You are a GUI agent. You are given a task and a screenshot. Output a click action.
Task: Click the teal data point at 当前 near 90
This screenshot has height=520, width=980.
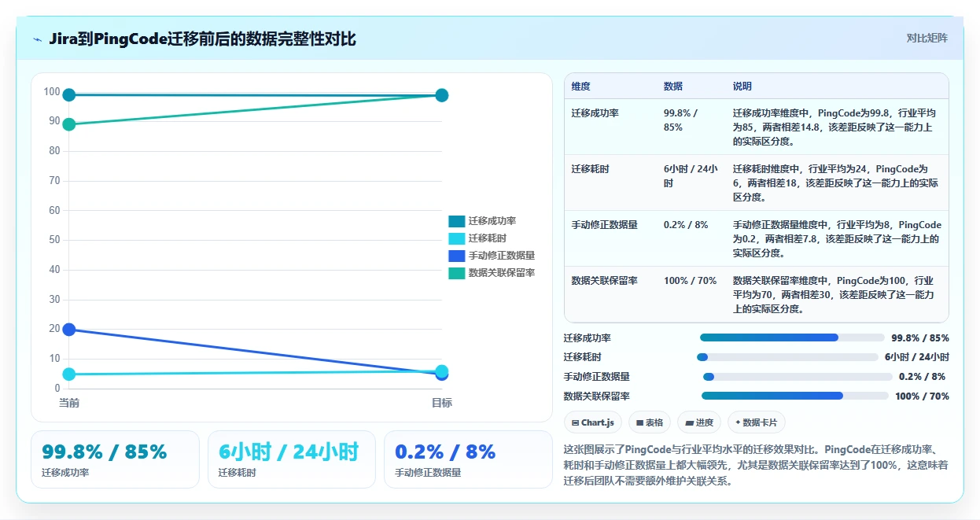pyautogui.click(x=69, y=124)
